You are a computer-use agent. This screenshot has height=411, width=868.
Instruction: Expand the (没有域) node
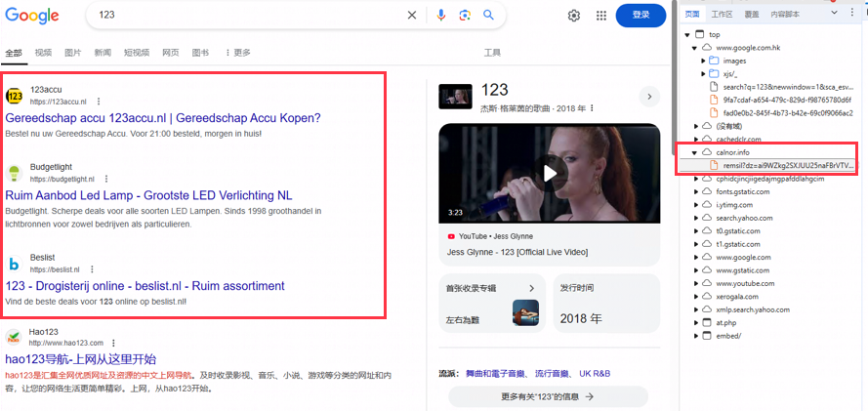[696, 127]
